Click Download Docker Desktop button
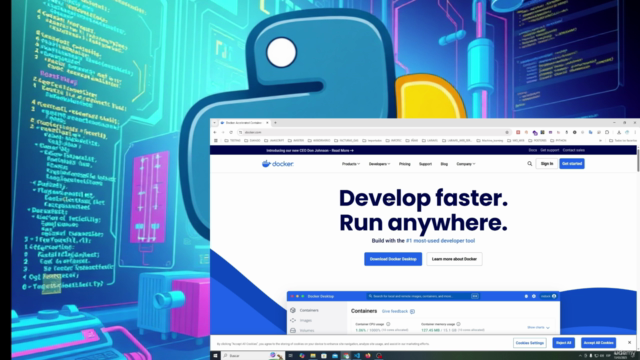The width and height of the screenshot is (640, 360). click(393, 259)
